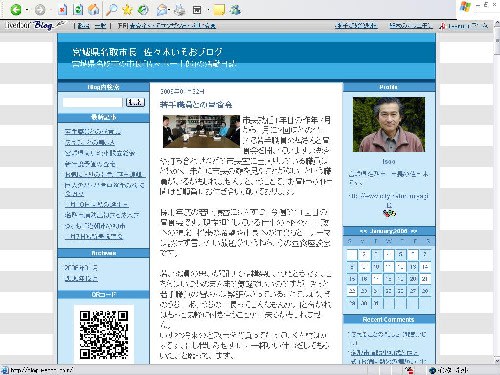
Task: Open the History clock icon
Action: pos(143,10)
